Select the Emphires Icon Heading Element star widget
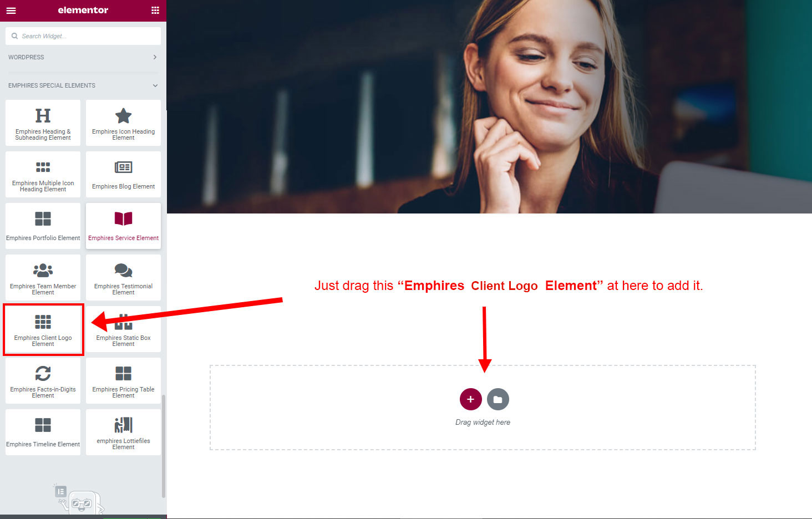Screen dimensions: 812x519 click(x=123, y=123)
